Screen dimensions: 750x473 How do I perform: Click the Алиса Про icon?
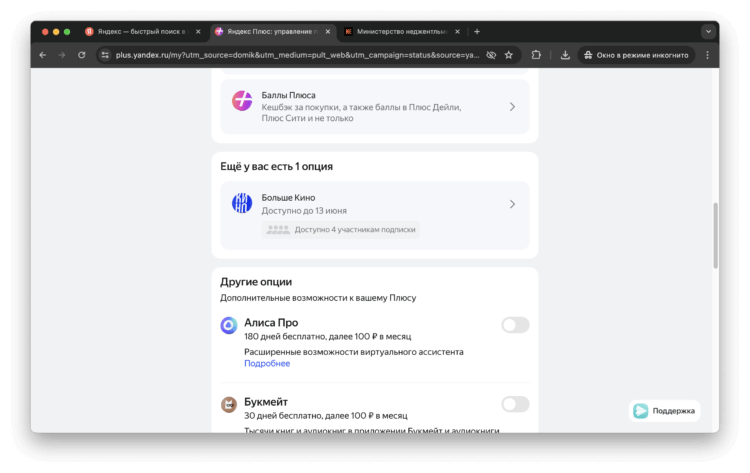tap(229, 325)
